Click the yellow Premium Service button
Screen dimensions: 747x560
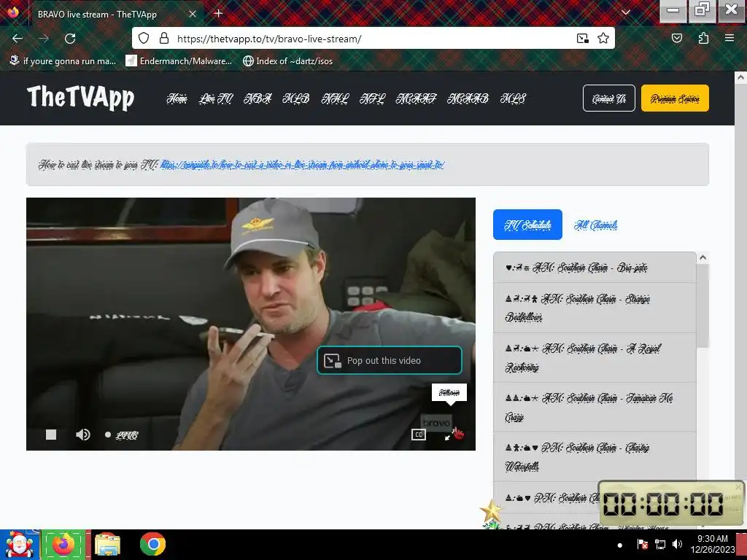(x=675, y=98)
